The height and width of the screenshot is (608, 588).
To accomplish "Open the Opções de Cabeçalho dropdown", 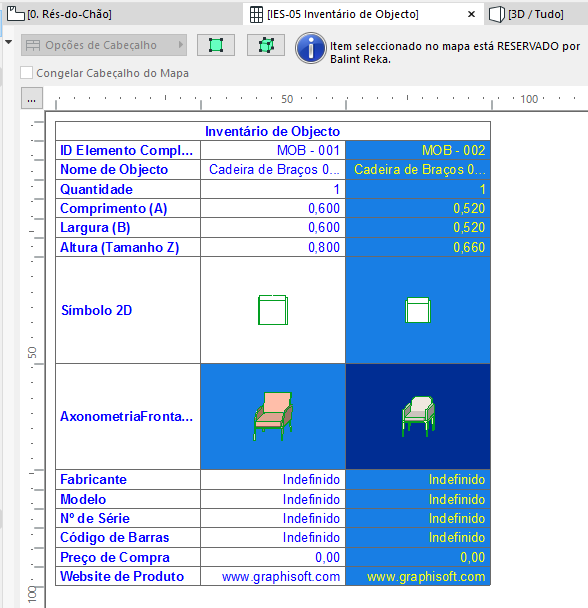I will [104, 45].
